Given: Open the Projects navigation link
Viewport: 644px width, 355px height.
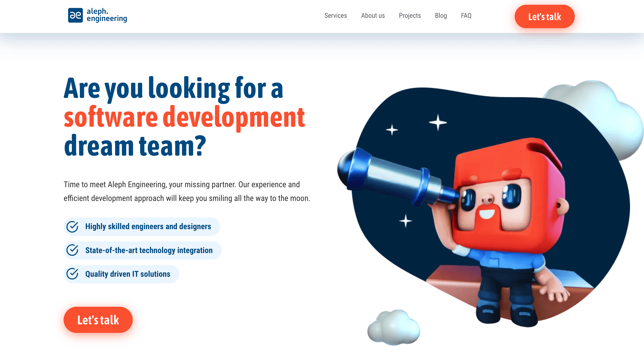Looking at the screenshot, I should point(410,16).
